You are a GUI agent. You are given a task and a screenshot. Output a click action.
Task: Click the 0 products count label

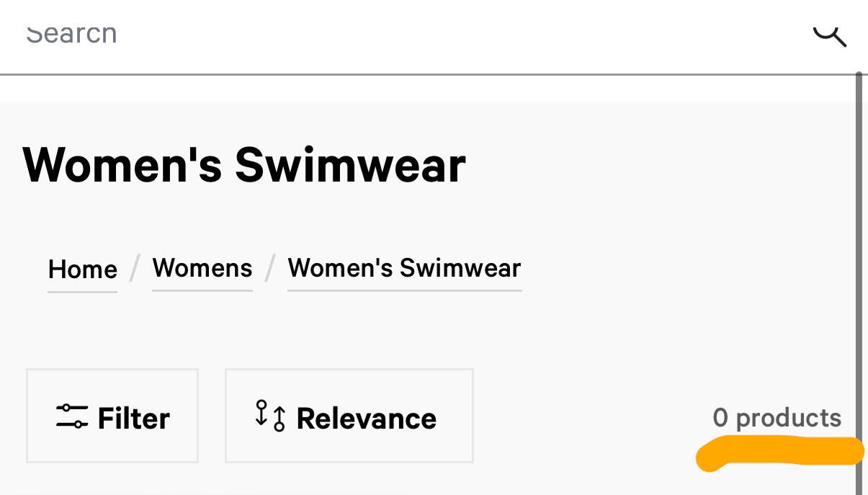pos(777,418)
